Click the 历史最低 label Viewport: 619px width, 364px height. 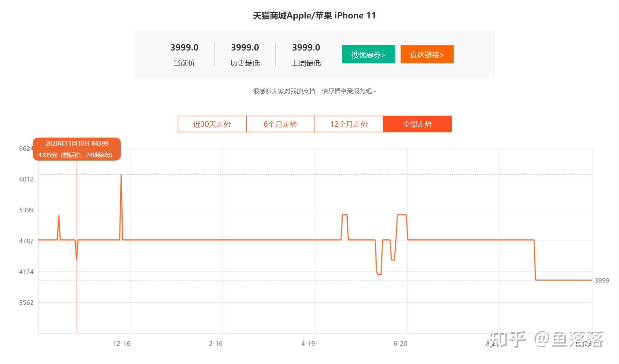tap(245, 63)
